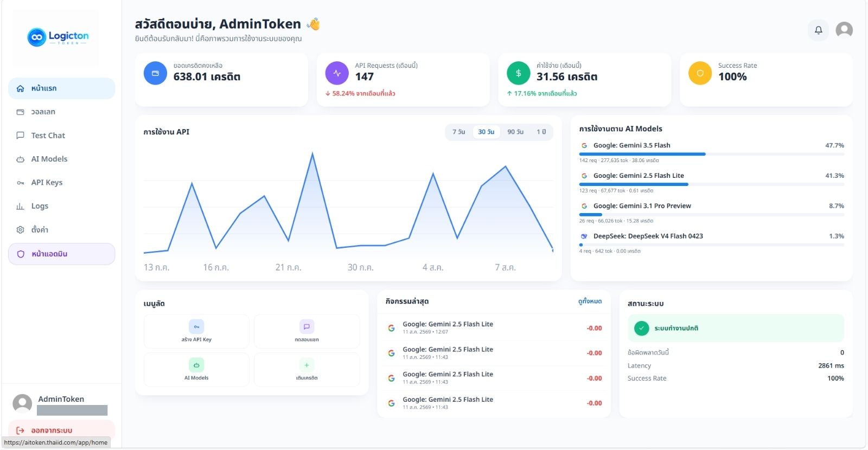Viewport: 868px width, 450px height.
Task: Click the 30 ก.ค. chart date label
Action: [x=361, y=267]
